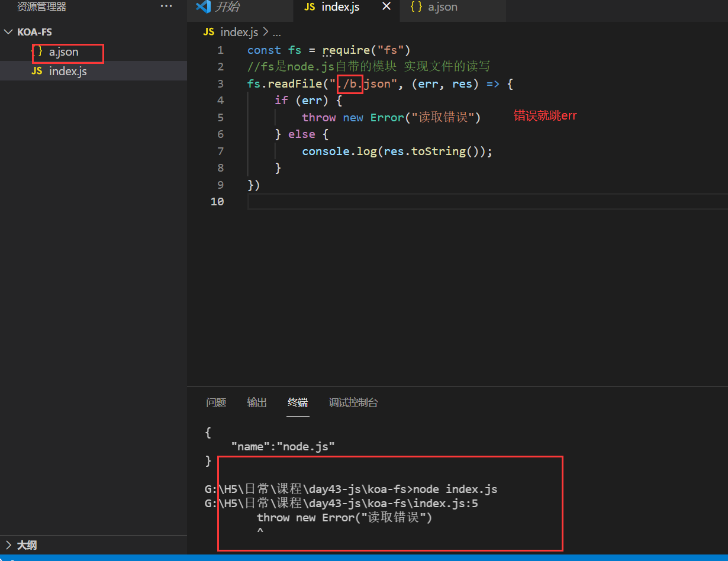
Task: Click breadcrumb ellipsis after index.js
Action: pyautogui.click(x=276, y=33)
